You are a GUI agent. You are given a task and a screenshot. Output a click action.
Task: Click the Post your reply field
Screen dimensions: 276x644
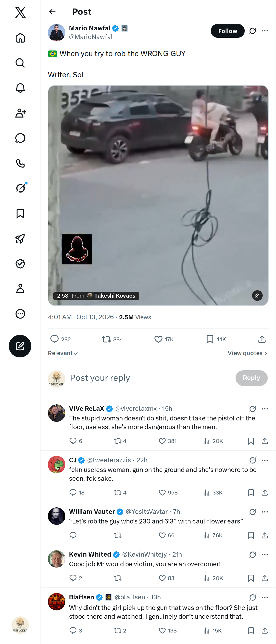click(150, 378)
